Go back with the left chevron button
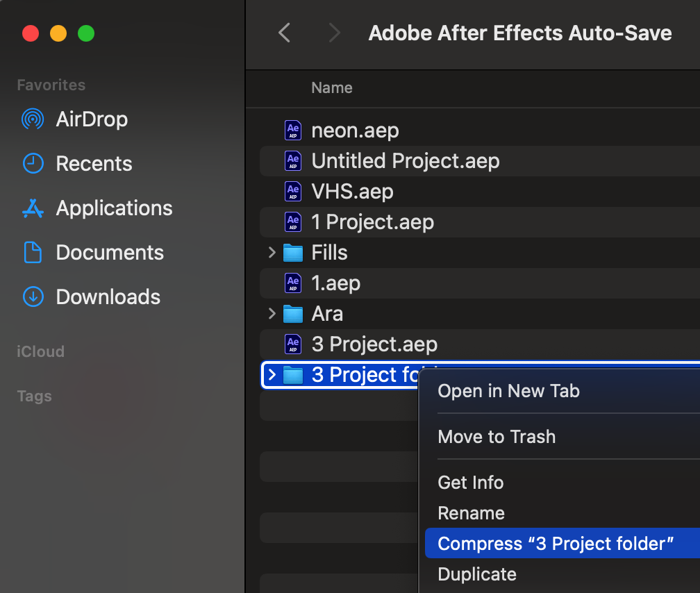 (x=284, y=33)
